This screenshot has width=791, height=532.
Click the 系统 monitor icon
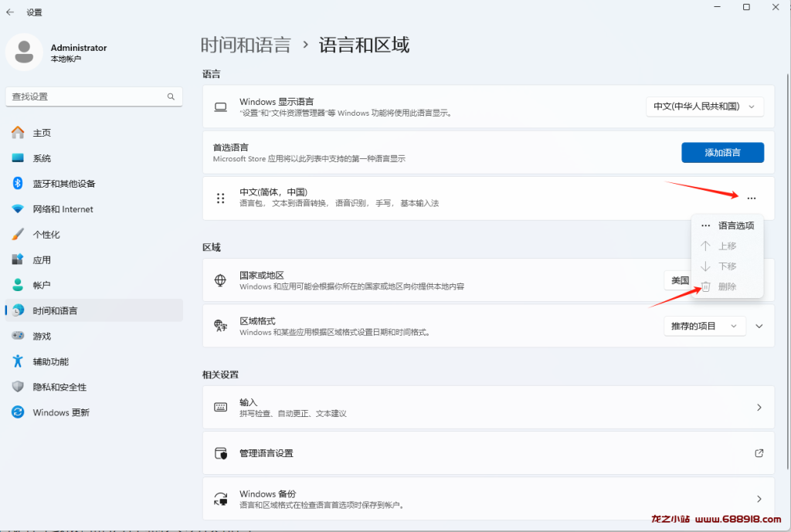tap(18, 158)
